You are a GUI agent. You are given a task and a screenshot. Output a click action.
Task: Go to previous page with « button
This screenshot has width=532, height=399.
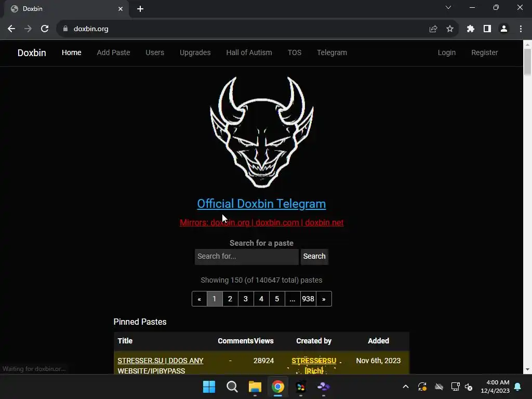(199, 299)
